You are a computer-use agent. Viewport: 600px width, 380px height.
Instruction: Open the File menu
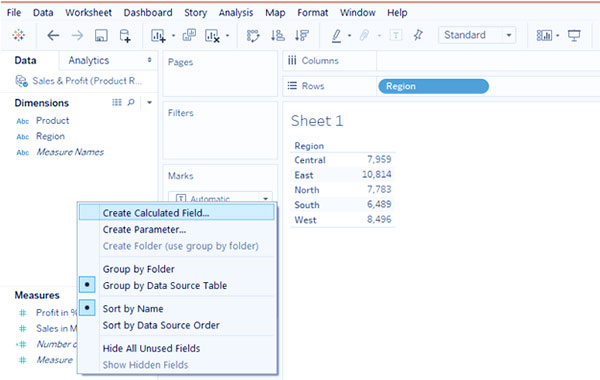click(x=14, y=13)
